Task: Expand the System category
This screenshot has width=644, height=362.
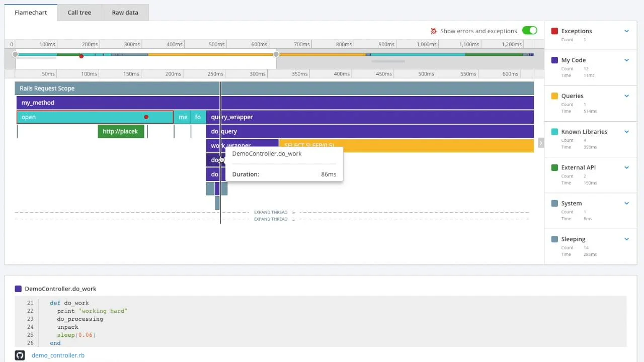Action: point(626,203)
